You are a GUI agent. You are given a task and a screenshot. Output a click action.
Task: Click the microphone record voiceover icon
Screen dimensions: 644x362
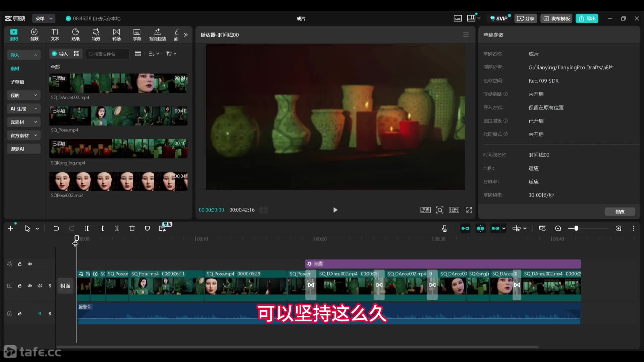(x=445, y=229)
